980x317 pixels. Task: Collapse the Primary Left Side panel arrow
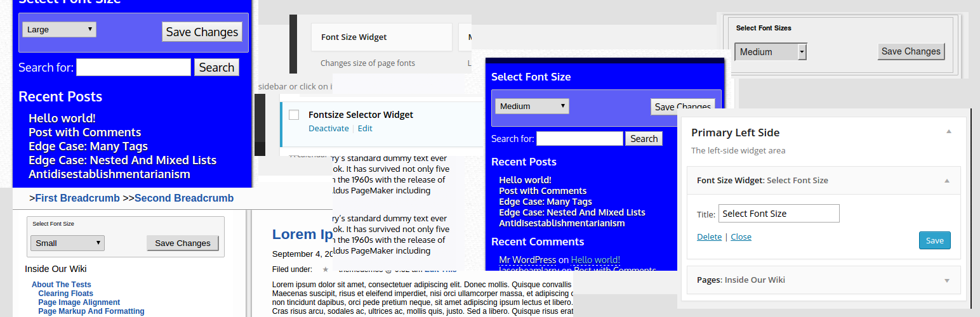pos(948,132)
